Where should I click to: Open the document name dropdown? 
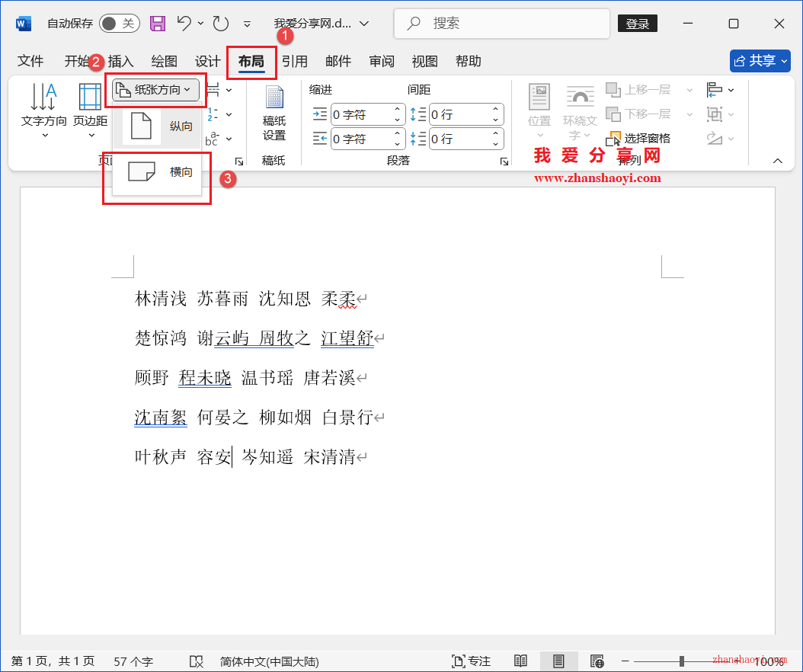point(364,24)
